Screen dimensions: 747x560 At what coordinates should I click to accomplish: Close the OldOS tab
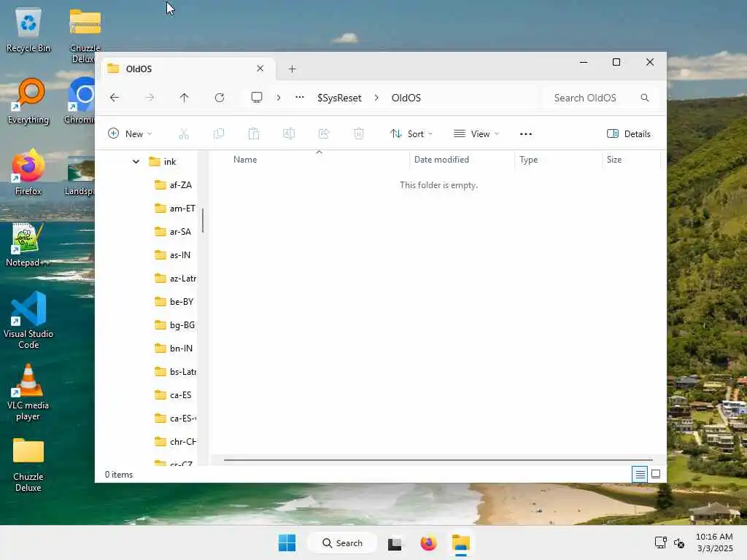[260, 69]
